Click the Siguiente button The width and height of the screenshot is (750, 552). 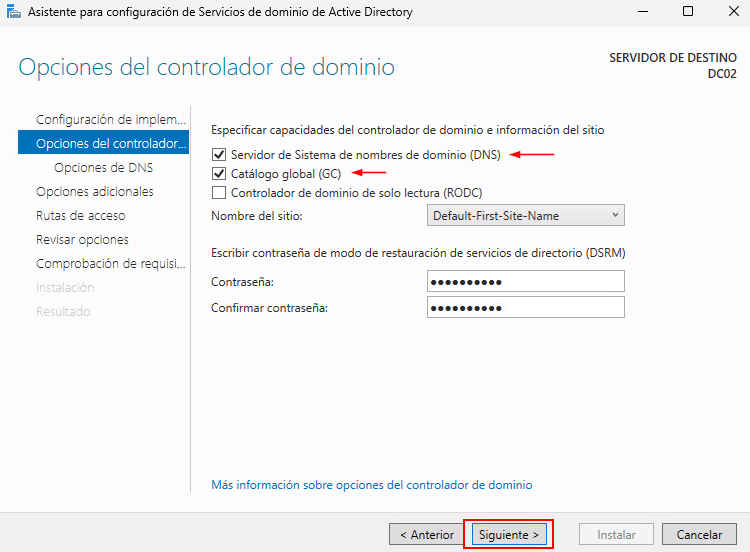509,534
